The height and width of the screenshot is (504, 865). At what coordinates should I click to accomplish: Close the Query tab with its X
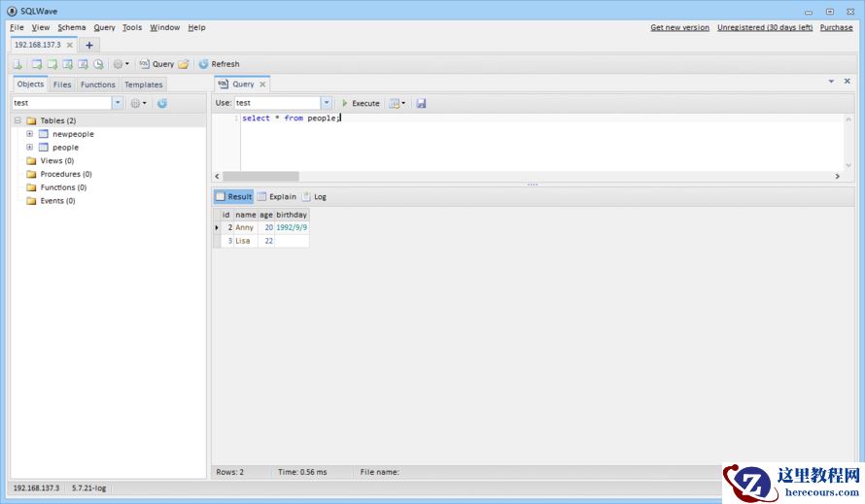pyautogui.click(x=262, y=84)
